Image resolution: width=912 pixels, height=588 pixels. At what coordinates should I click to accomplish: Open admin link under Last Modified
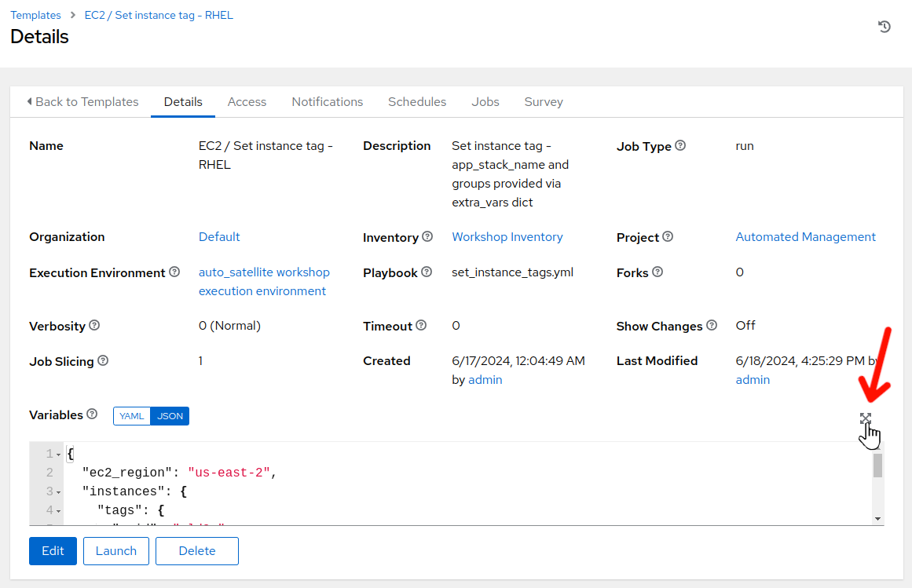(x=753, y=379)
